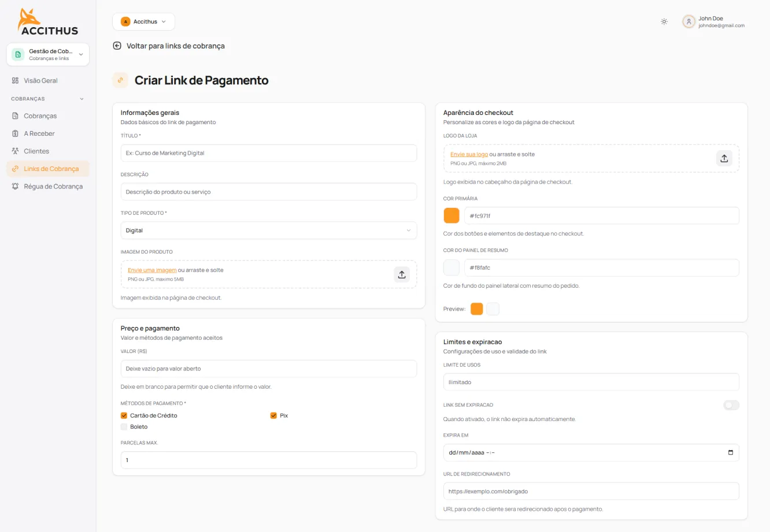Navigate to Clientes

[x=48, y=151]
